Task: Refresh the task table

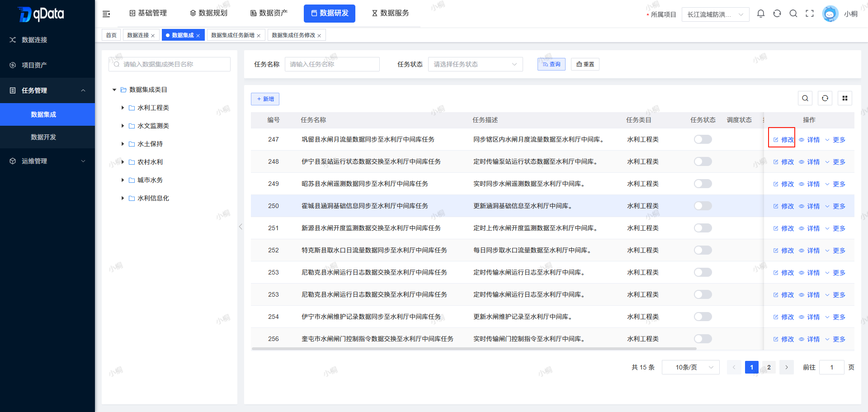Action: click(825, 98)
